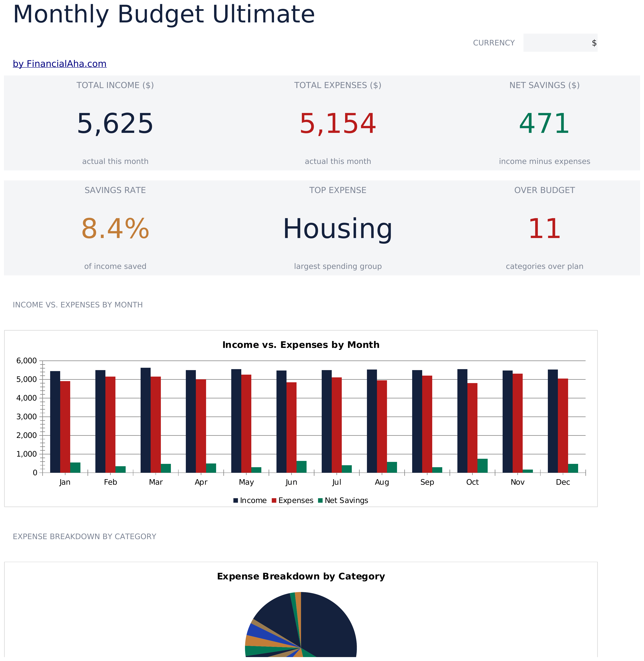
Task: Click the SAVINGS RATE heading
Action: tap(115, 190)
